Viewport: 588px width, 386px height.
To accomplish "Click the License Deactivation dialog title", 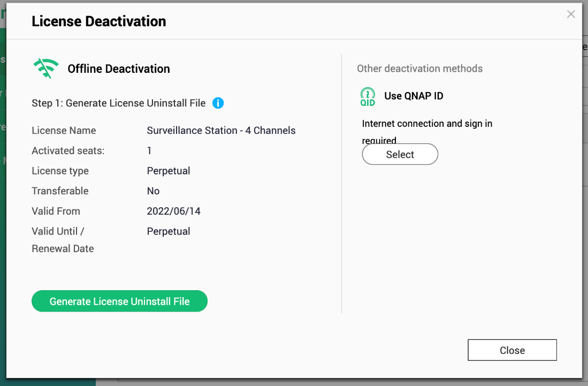I will (99, 21).
